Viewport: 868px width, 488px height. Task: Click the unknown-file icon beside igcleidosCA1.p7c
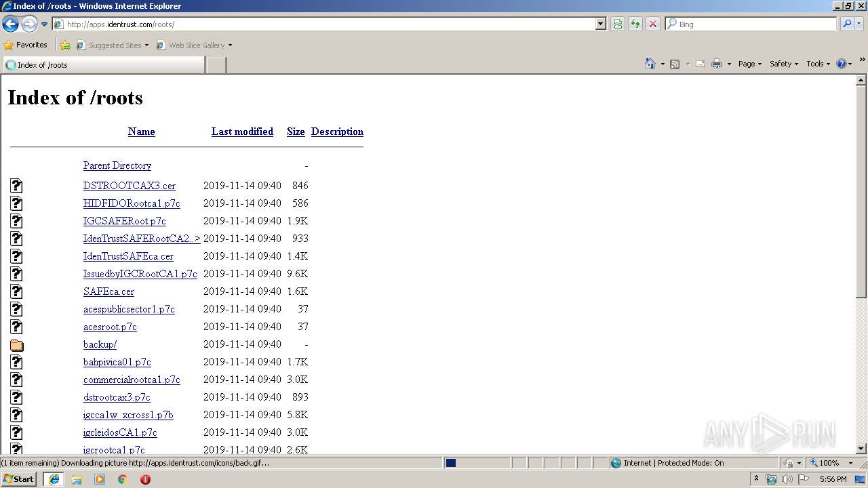click(17, 432)
